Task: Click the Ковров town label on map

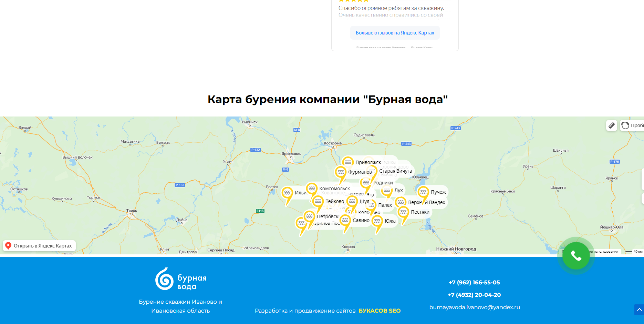Action: (x=348, y=247)
